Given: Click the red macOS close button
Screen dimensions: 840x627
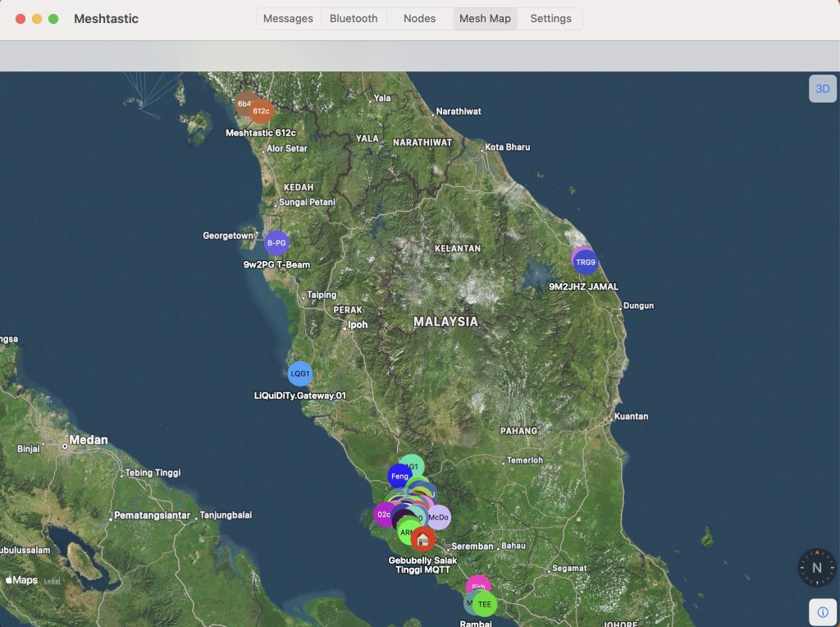Looking at the screenshot, I should [21, 19].
